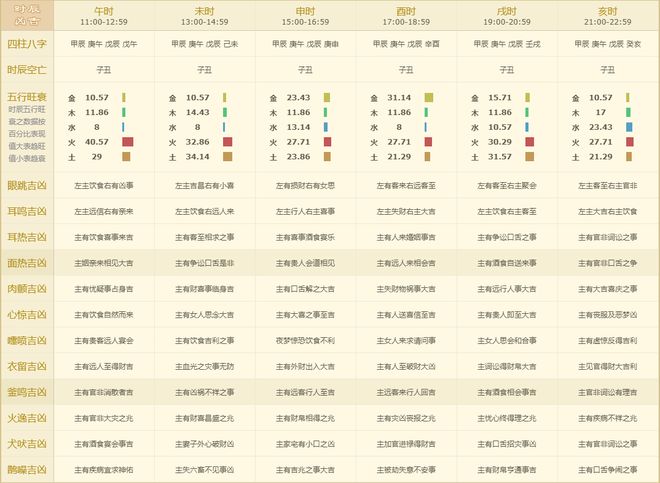Select the 肉颤吉凶 row label
The height and width of the screenshot is (483, 660).
tap(27, 289)
